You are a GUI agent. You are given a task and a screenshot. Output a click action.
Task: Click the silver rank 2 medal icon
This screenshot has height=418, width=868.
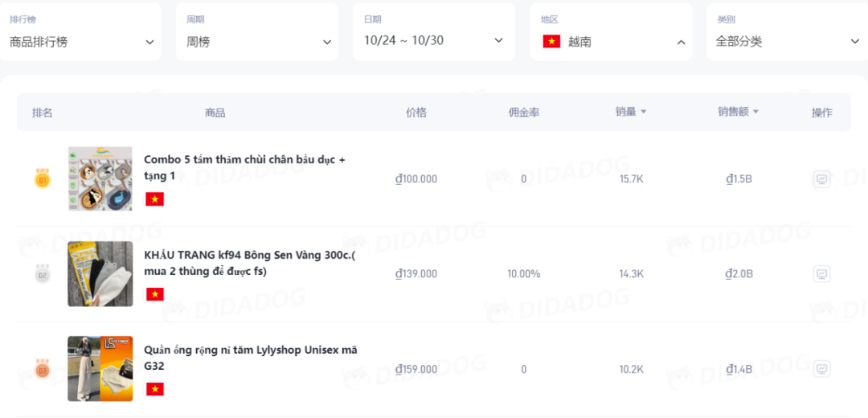(43, 274)
